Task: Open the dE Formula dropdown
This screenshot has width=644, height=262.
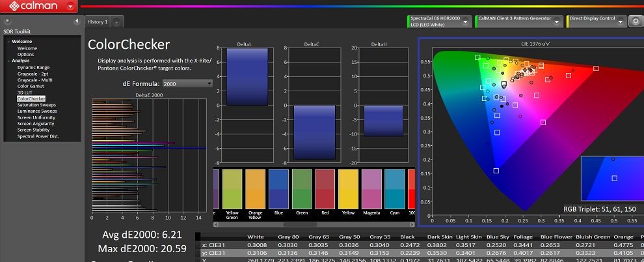Action: point(187,83)
